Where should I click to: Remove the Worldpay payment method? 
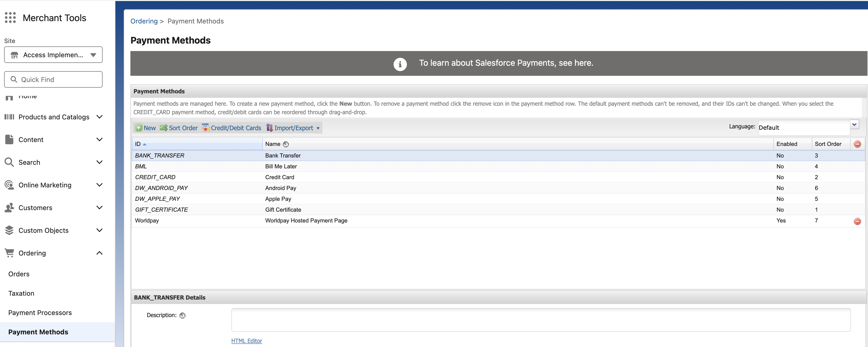[x=857, y=221]
